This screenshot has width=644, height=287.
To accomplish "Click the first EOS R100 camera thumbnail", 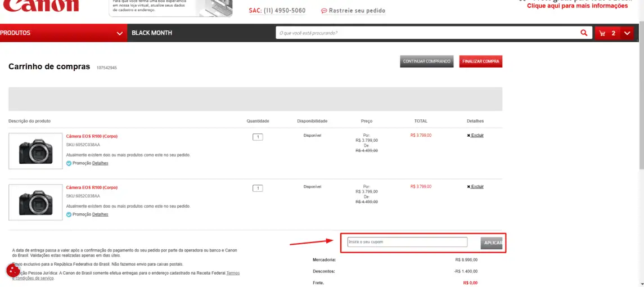I will [x=36, y=151].
